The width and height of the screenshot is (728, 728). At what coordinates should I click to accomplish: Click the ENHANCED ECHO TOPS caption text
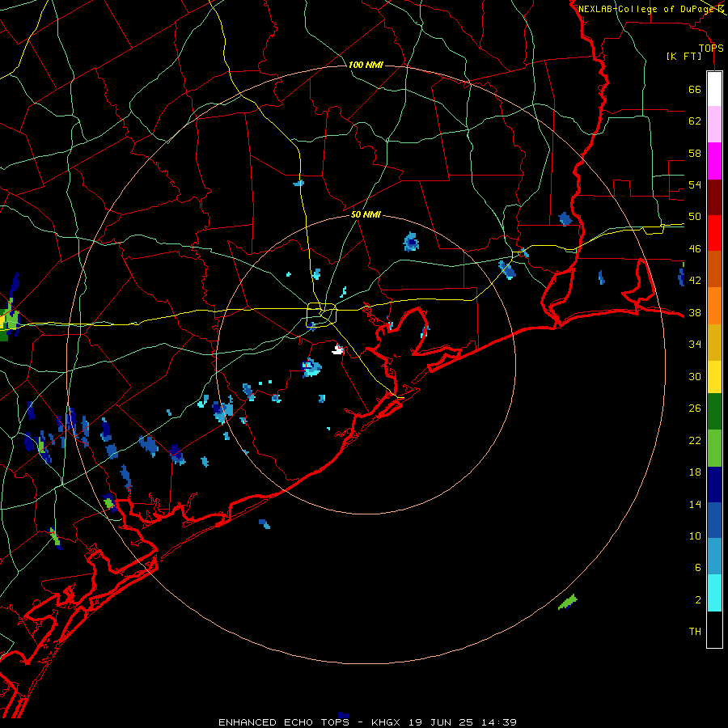click(284, 722)
